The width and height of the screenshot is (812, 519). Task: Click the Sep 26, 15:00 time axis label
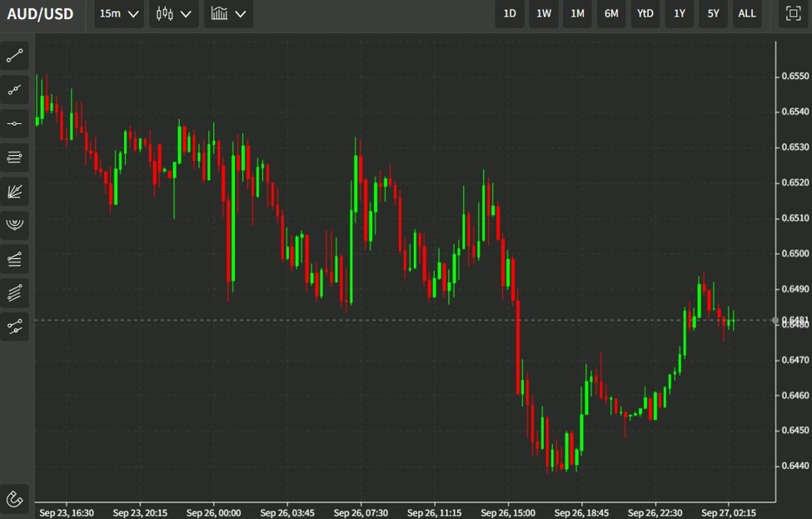(x=507, y=512)
